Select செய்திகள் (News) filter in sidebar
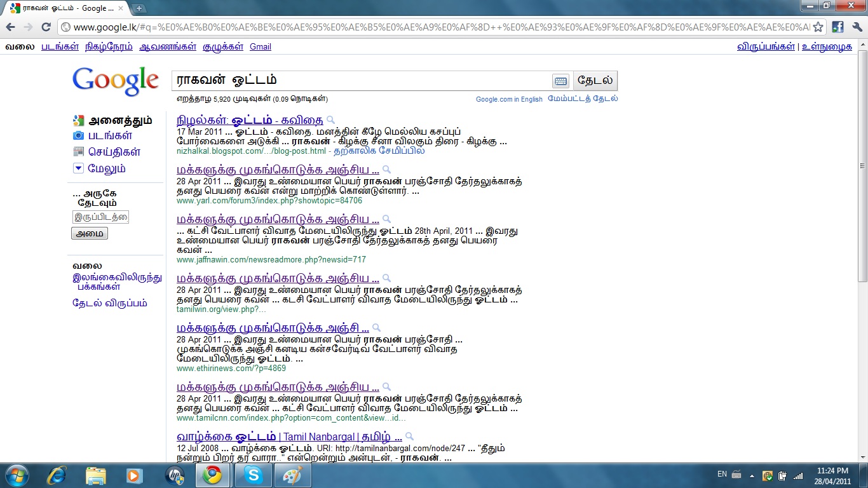The image size is (868, 488). point(114,152)
